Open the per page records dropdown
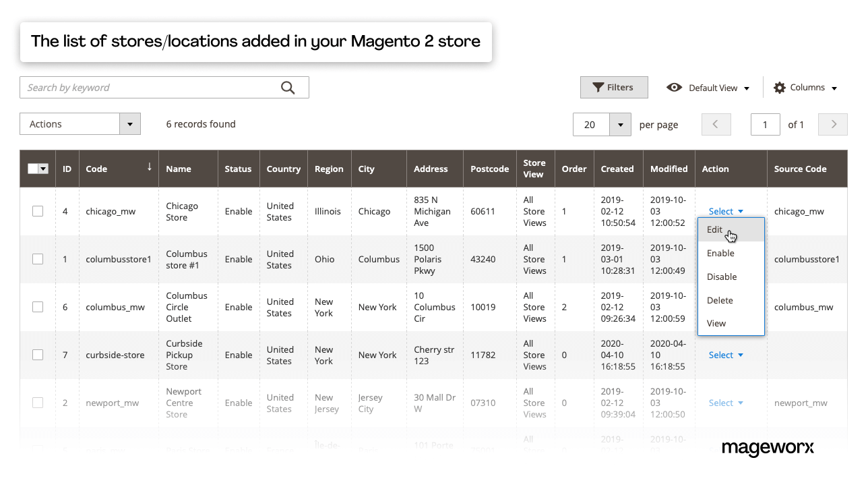Viewport: 868px width, 491px height. pos(620,124)
